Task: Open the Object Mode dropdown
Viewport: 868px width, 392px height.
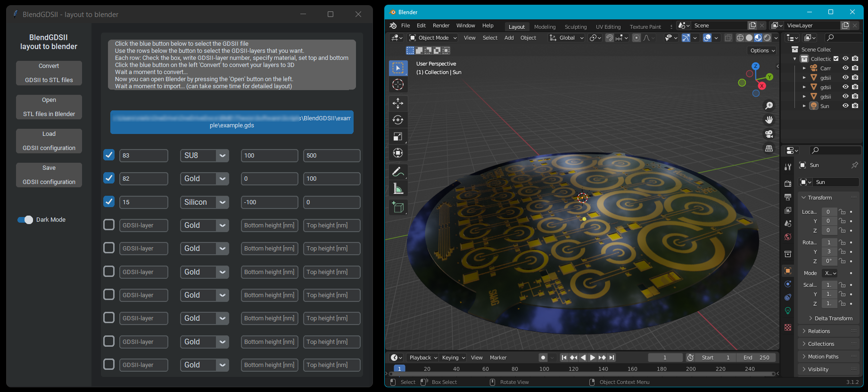Action: pos(433,38)
